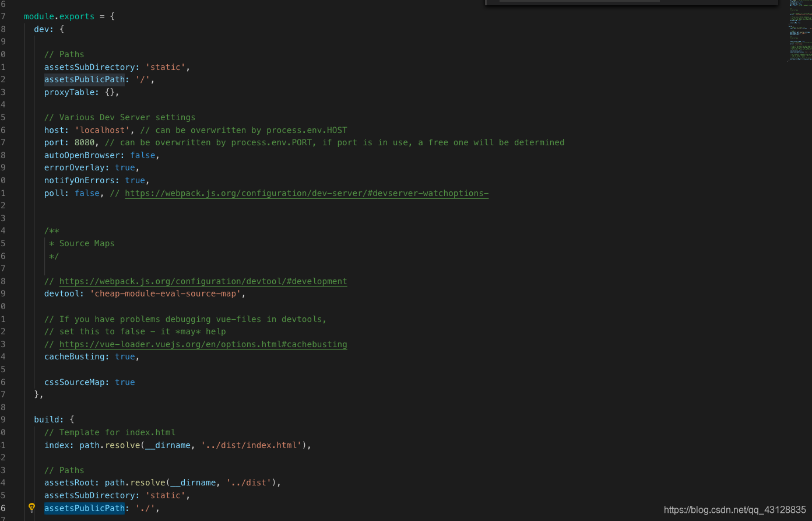
Task: Click 'errorOverlay: true' line
Action: (x=92, y=167)
